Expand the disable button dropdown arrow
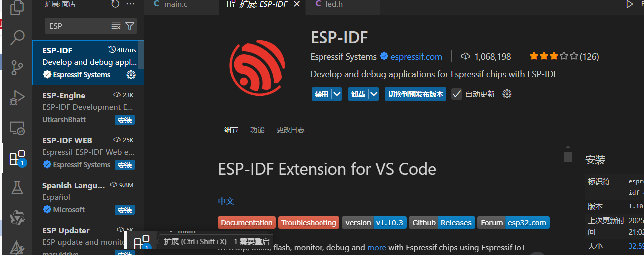 337,94
